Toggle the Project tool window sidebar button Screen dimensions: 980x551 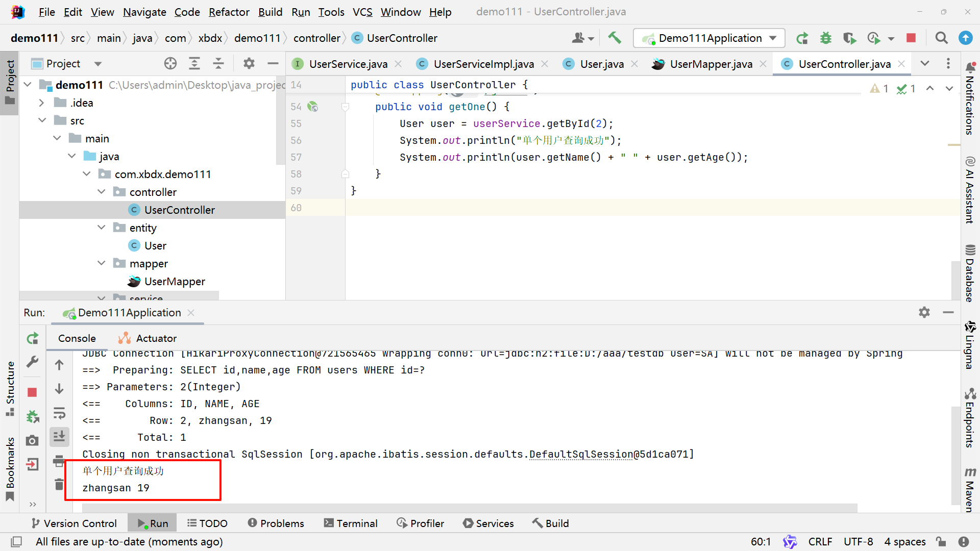pyautogui.click(x=10, y=82)
